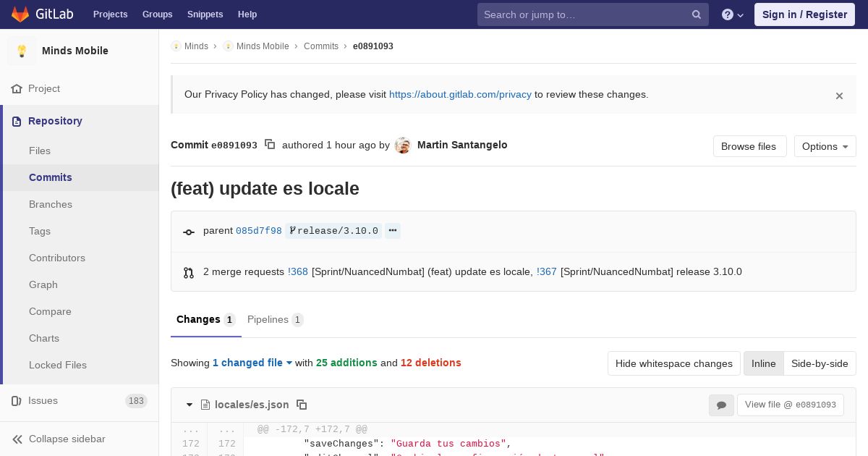
Task: Open merge request !368 link
Action: click(x=298, y=271)
